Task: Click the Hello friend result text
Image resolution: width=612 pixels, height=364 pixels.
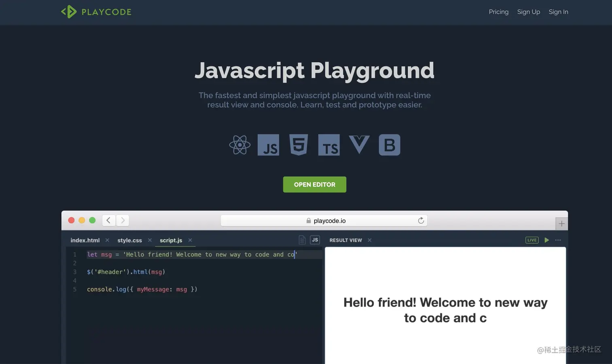Action: click(445, 310)
